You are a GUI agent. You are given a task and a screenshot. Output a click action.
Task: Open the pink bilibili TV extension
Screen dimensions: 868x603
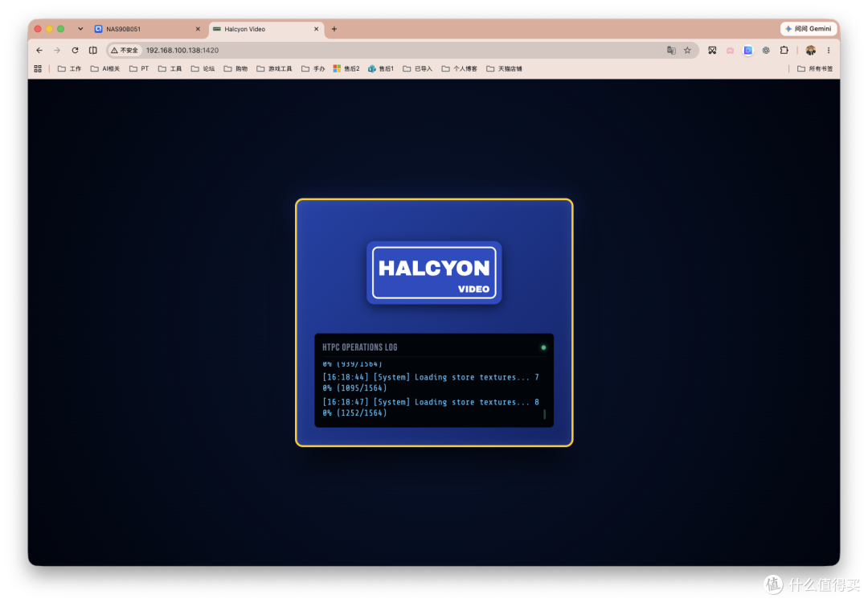tap(730, 51)
